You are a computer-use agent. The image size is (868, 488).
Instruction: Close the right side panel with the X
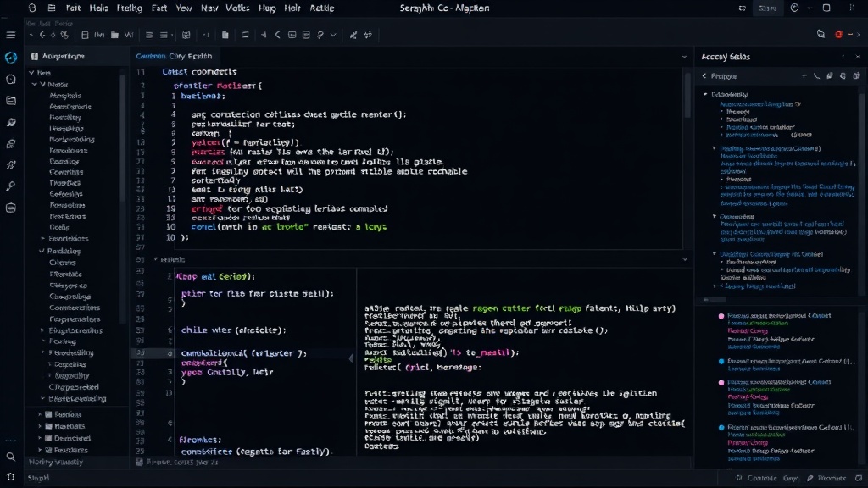858,57
